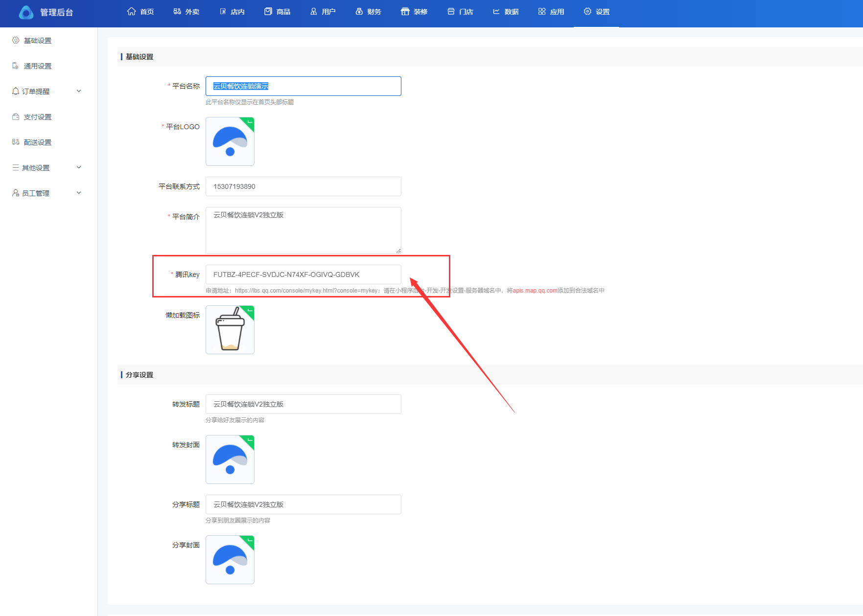Go to 支付设置 in the sidebar
Image resolution: width=863 pixels, height=616 pixels.
point(38,117)
